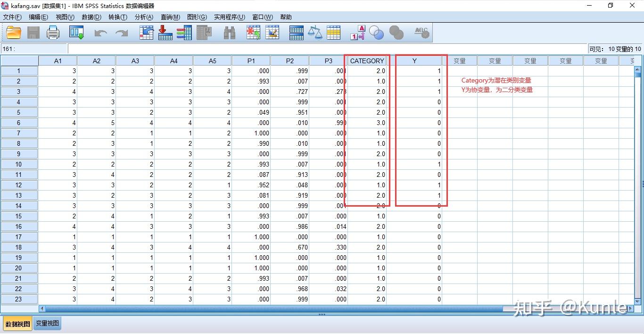Screen dimensions: 644x334
Task: Open the 分析 menu
Action: (x=144, y=17)
